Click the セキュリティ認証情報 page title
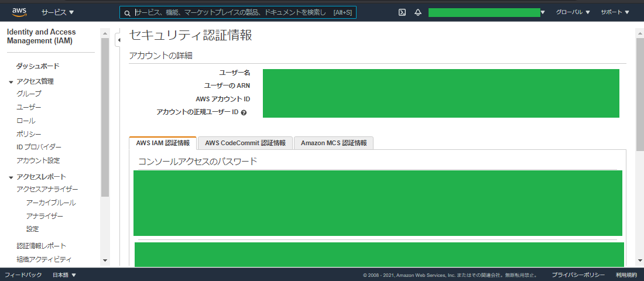Image resolution: width=644 pixels, height=281 pixels. coord(191,35)
